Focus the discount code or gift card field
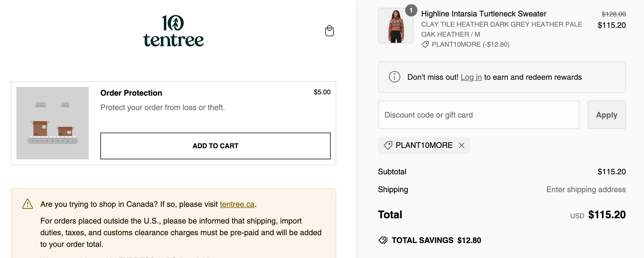 tap(479, 115)
